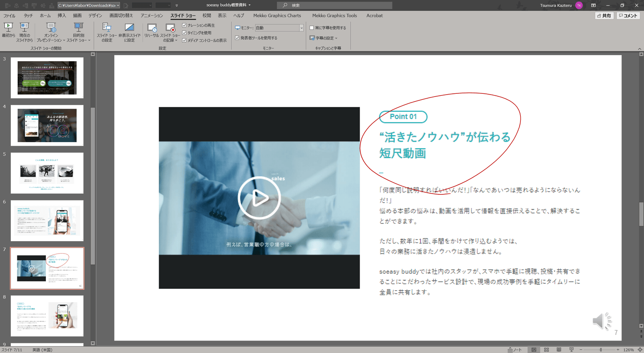Expand 字幕の設定 dropdown

pos(324,38)
